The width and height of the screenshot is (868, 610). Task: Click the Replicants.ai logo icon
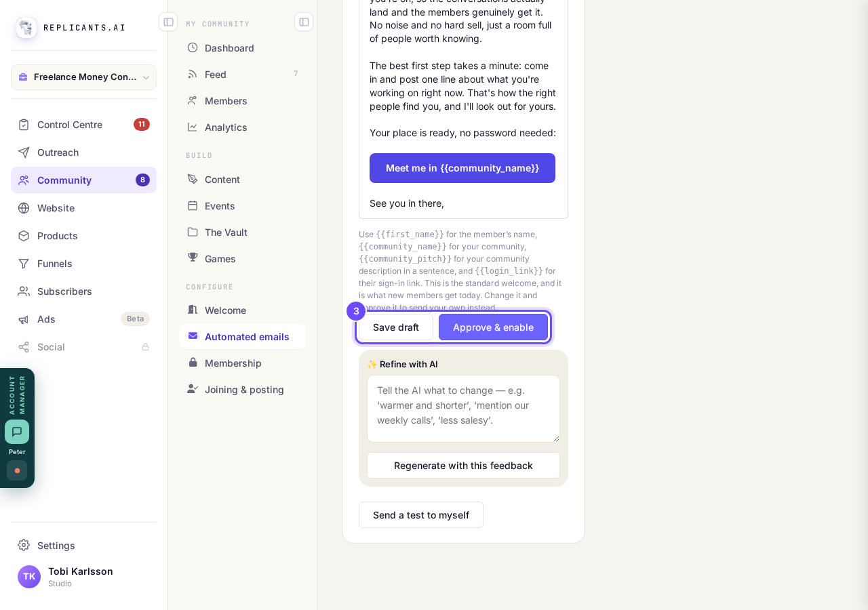tap(26, 28)
